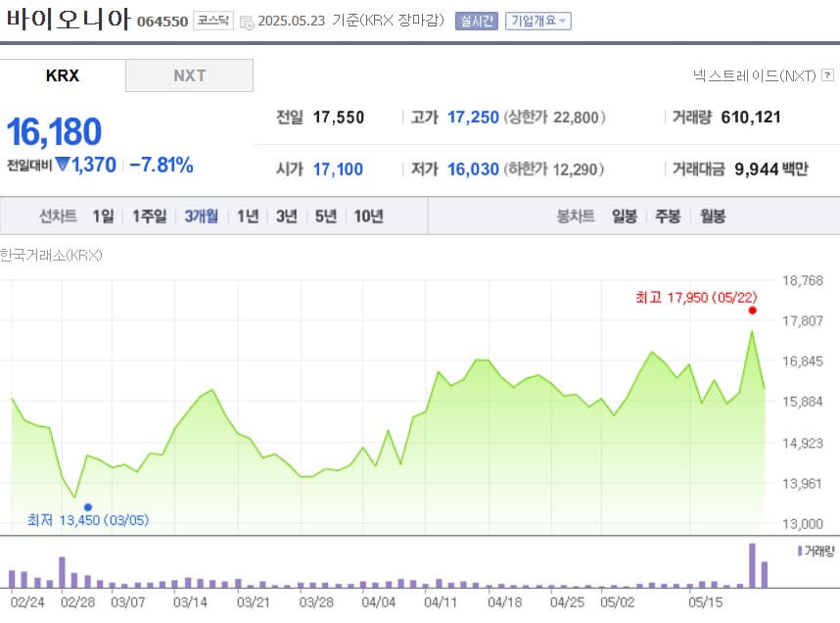The height and width of the screenshot is (623, 840).
Task: Select the 3년 line chart period
Action: click(x=287, y=216)
